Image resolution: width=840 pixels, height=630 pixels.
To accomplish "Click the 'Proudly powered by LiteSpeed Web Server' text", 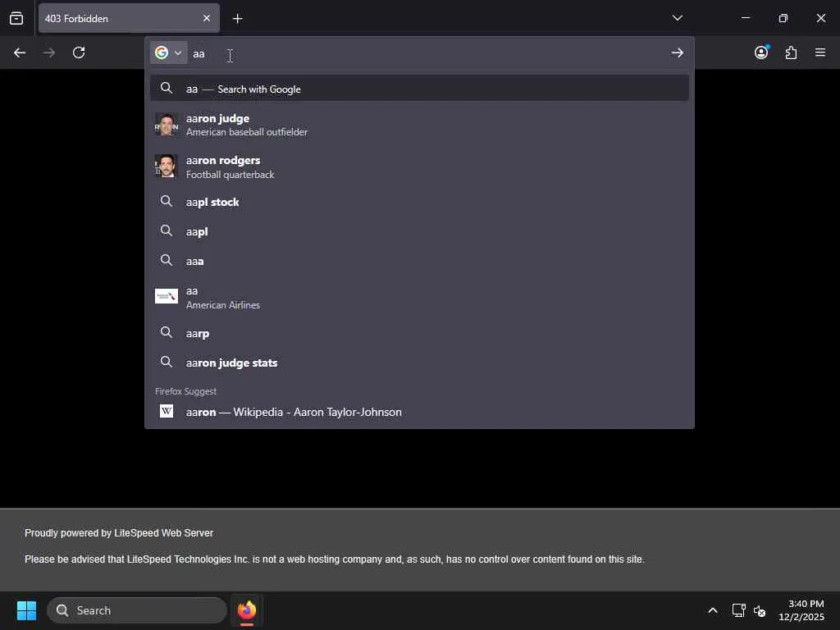I will pos(119,533).
